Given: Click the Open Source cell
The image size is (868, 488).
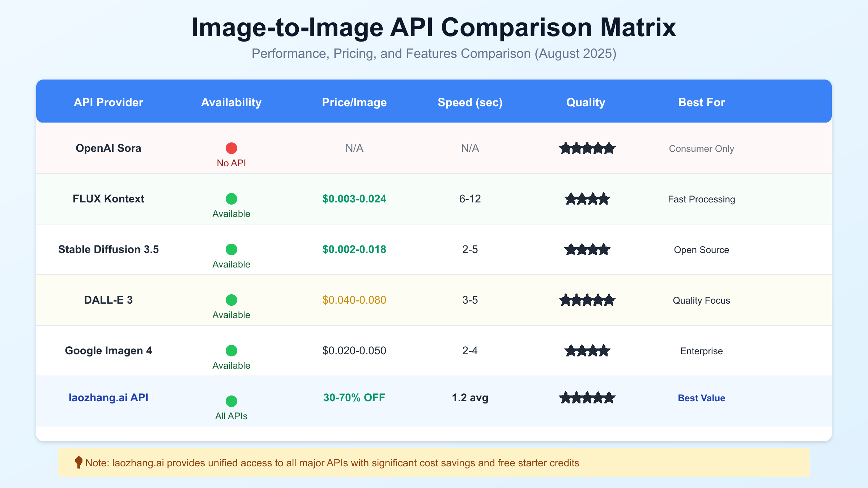Looking at the screenshot, I should (x=702, y=250).
